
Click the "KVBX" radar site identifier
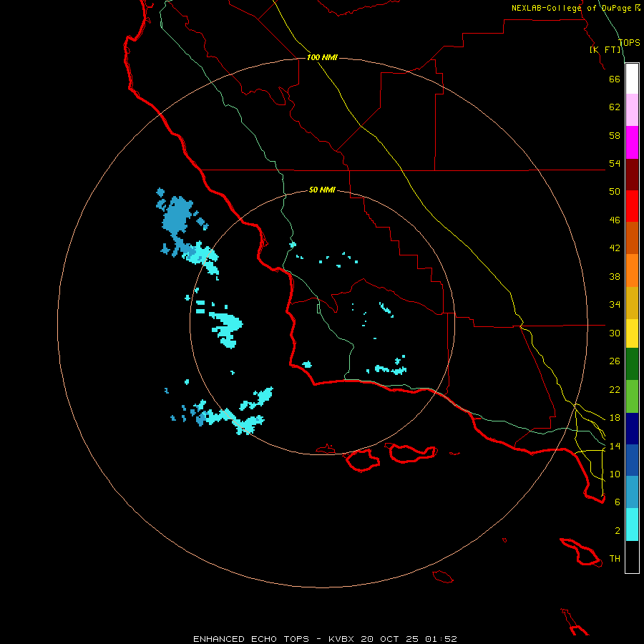tap(341, 639)
